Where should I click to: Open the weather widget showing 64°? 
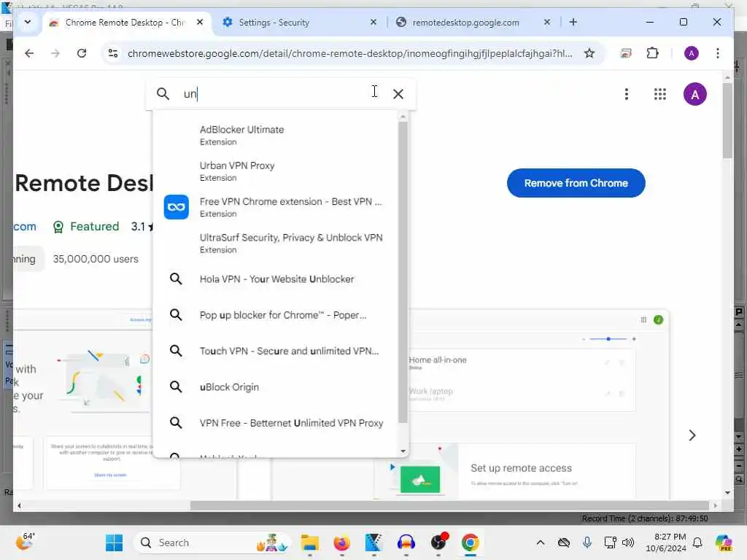[x=26, y=542]
